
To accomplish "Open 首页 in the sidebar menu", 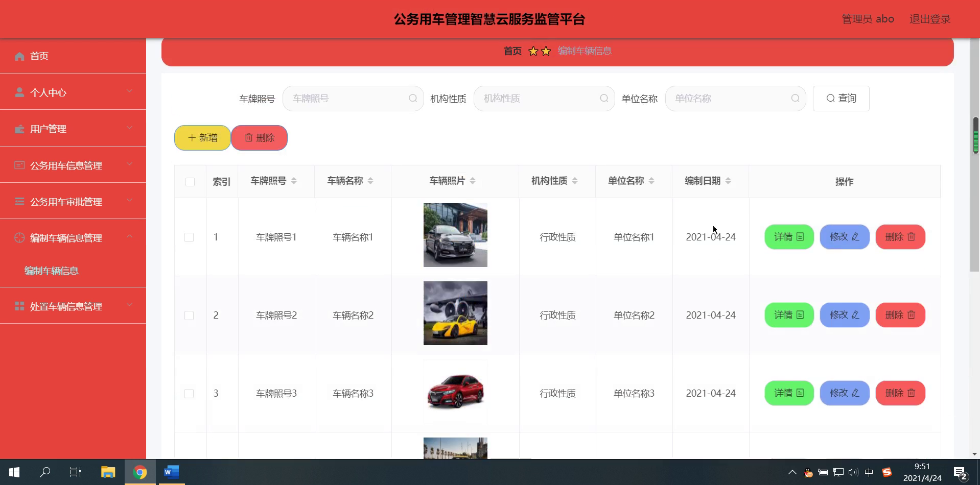I will (x=73, y=56).
